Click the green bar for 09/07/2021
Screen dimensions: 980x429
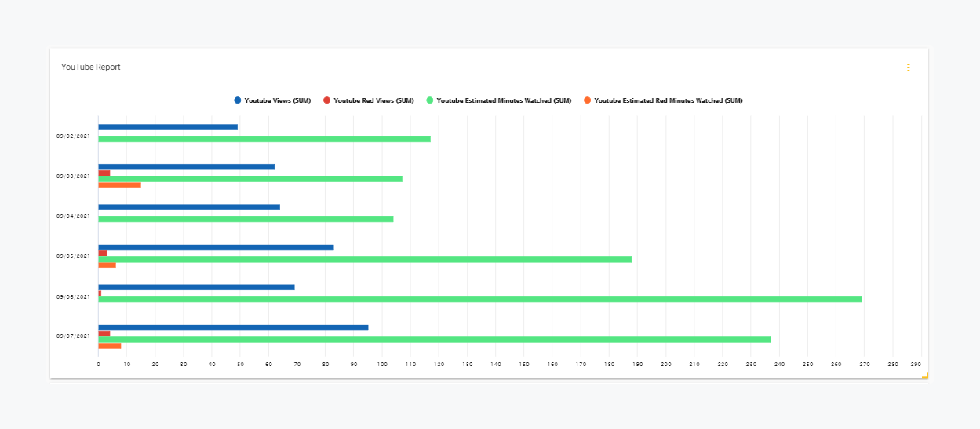tap(434, 340)
